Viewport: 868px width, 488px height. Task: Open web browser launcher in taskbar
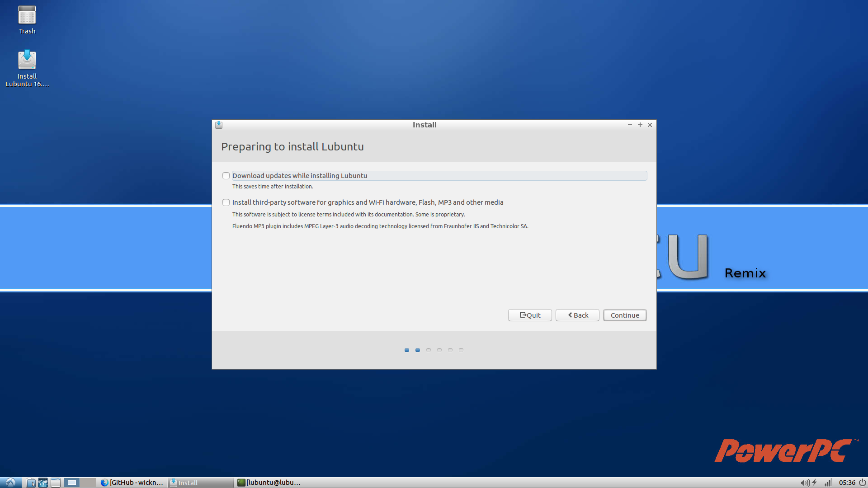(43, 483)
